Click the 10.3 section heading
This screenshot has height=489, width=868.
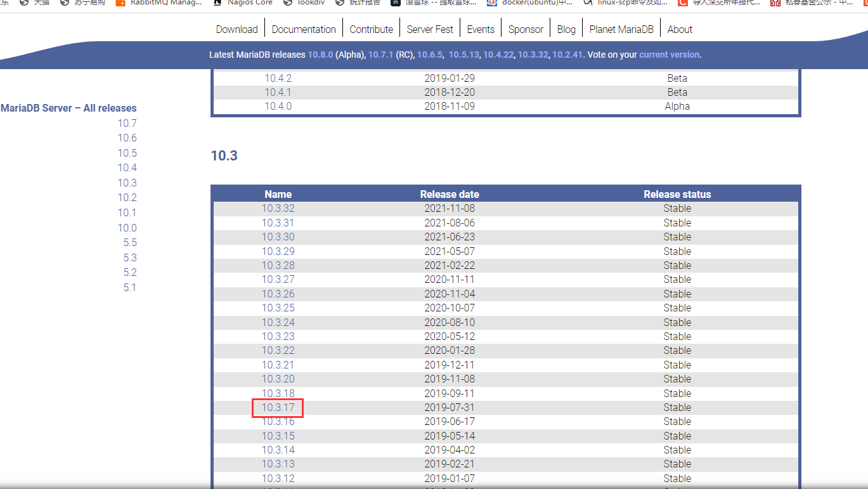(224, 155)
